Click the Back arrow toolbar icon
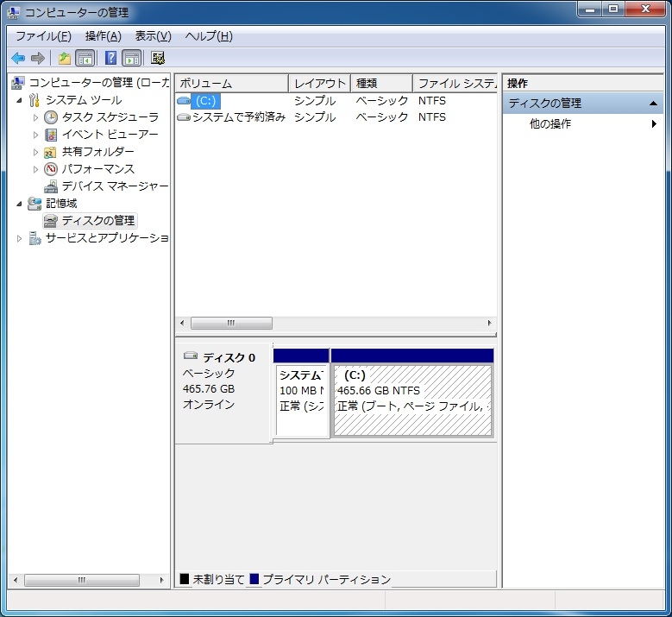672x617 pixels. pyautogui.click(x=18, y=58)
